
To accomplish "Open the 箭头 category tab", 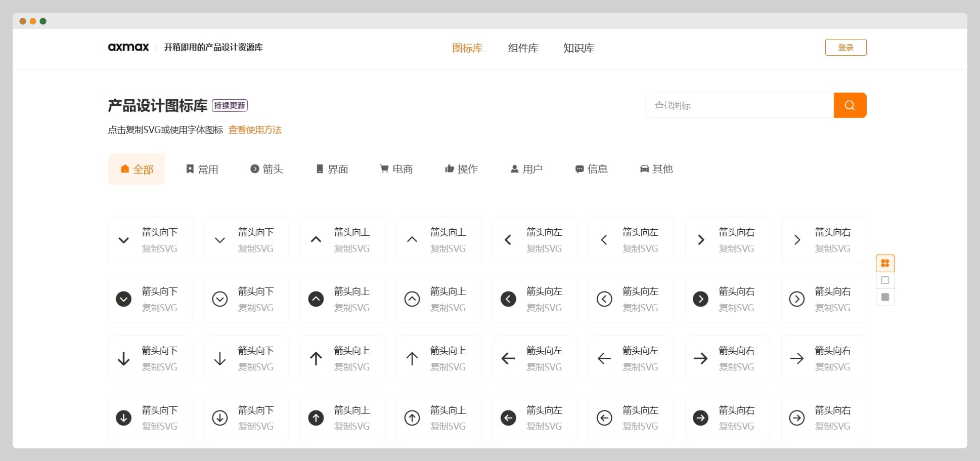I will [x=266, y=169].
